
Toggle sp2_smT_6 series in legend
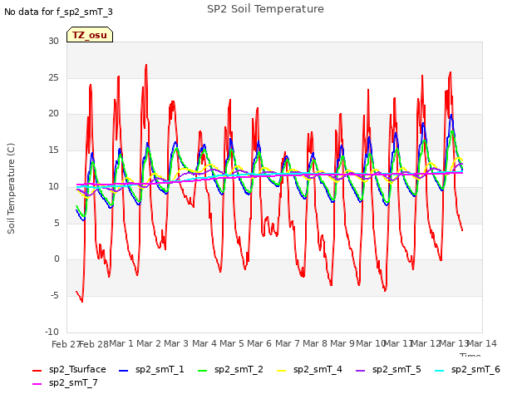point(467,369)
